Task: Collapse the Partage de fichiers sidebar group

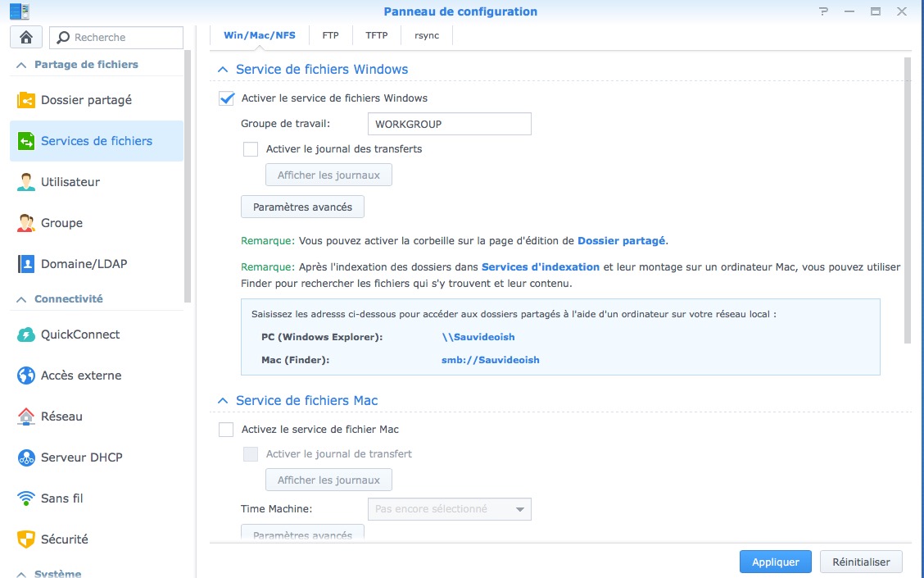Action: (x=21, y=65)
